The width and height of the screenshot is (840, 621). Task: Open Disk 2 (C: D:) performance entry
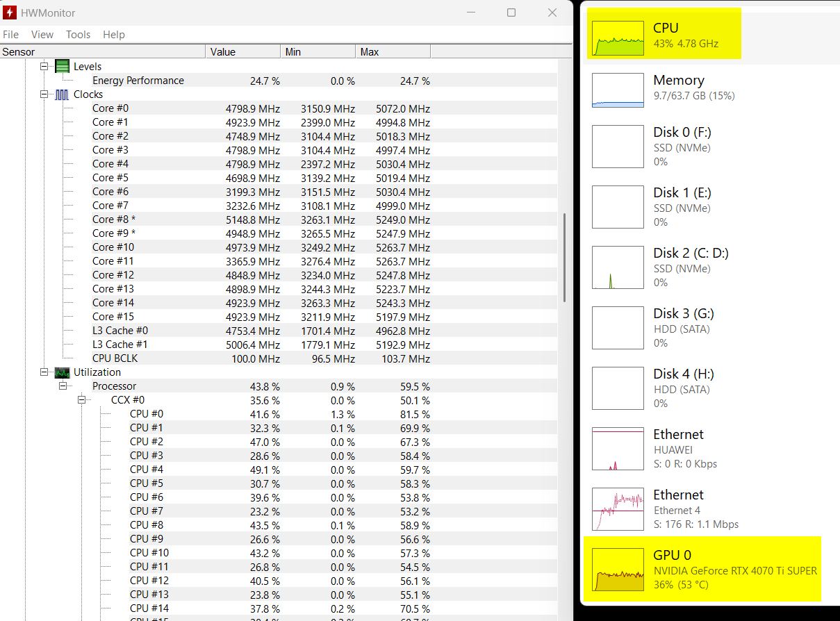coord(618,267)
